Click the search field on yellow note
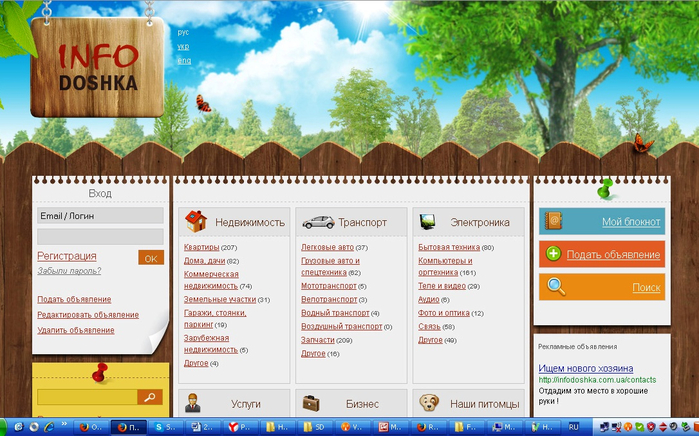The height and width of the screenshot is (436, 699). [x=87, y=397]
